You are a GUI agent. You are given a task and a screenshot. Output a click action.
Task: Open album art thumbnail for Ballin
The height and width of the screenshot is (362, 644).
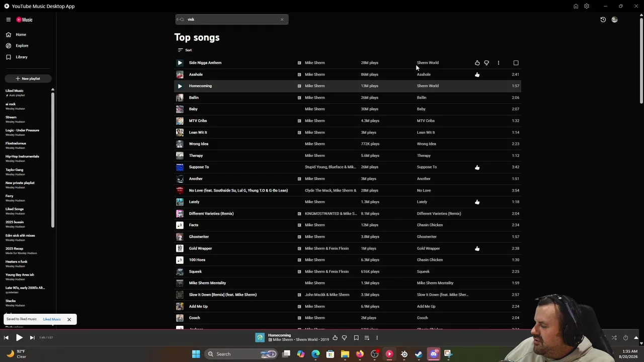[180, 98]
